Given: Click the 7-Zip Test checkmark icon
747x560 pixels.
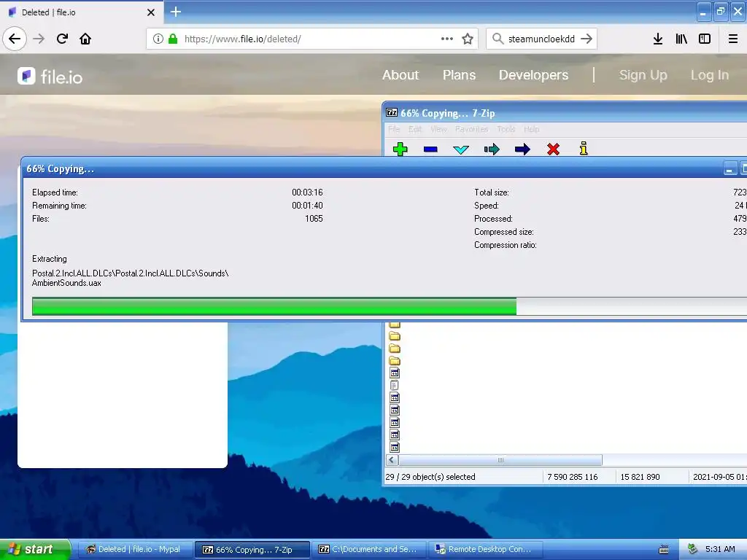Looking at the screenshot, I should pos(461,149).
